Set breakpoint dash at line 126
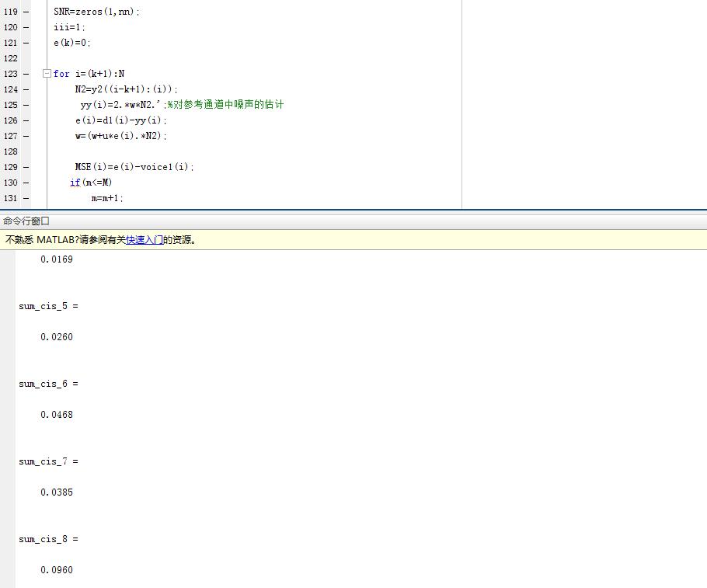This screenshot has width=707, height=588. 26,120
